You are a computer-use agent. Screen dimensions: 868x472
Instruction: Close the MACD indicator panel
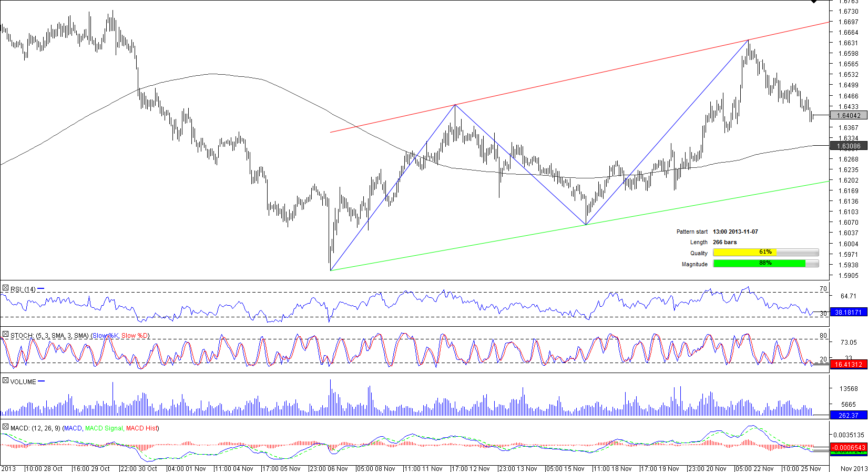pyautogui.click(x=5, y=427)
